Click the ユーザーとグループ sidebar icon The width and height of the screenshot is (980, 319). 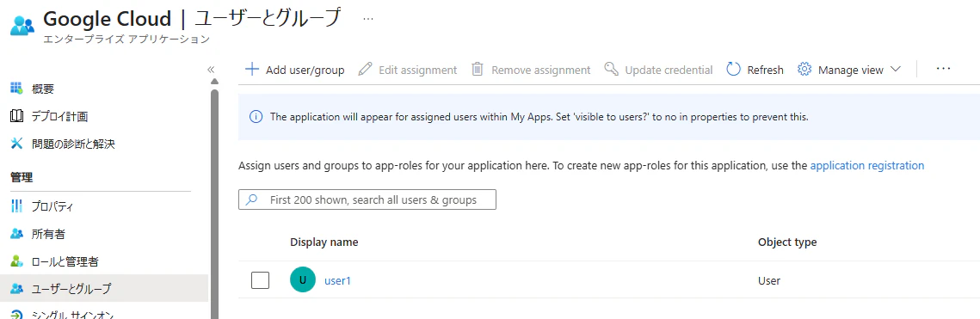(x=17, y=288)
